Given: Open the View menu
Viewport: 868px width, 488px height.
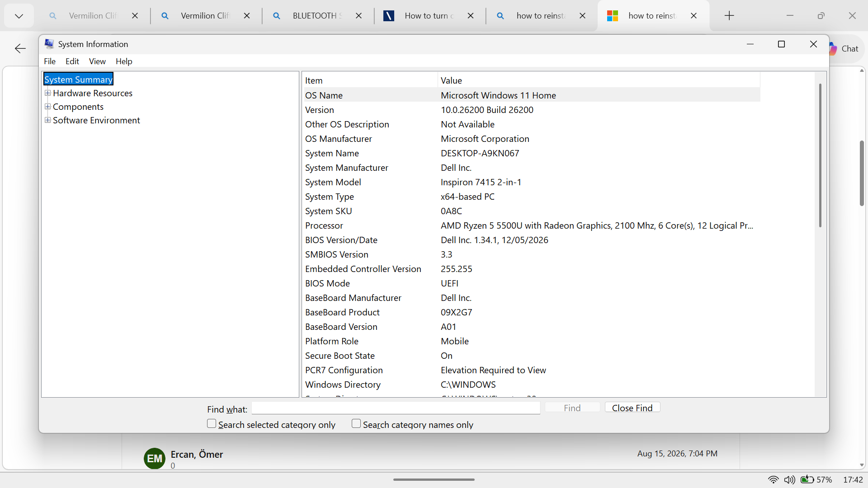Looking at the screenshot, I should click(97, 61).
